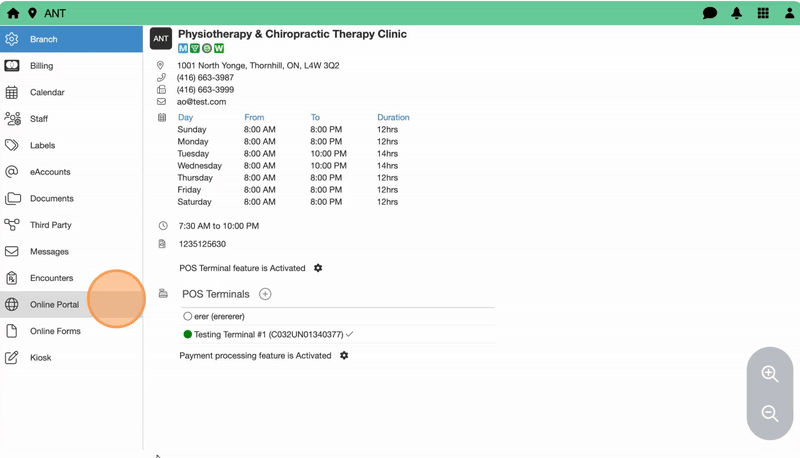Open POS Terminal feature settings gear

click(x=318, y=268)
